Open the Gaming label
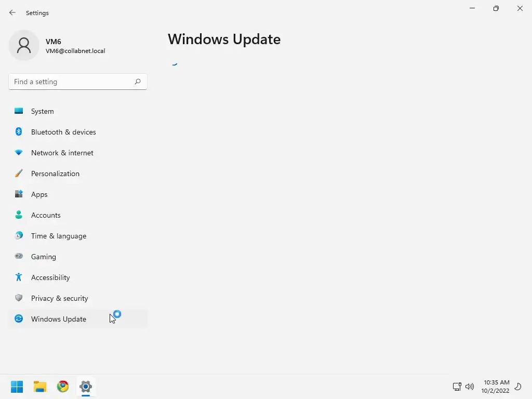 44,257
